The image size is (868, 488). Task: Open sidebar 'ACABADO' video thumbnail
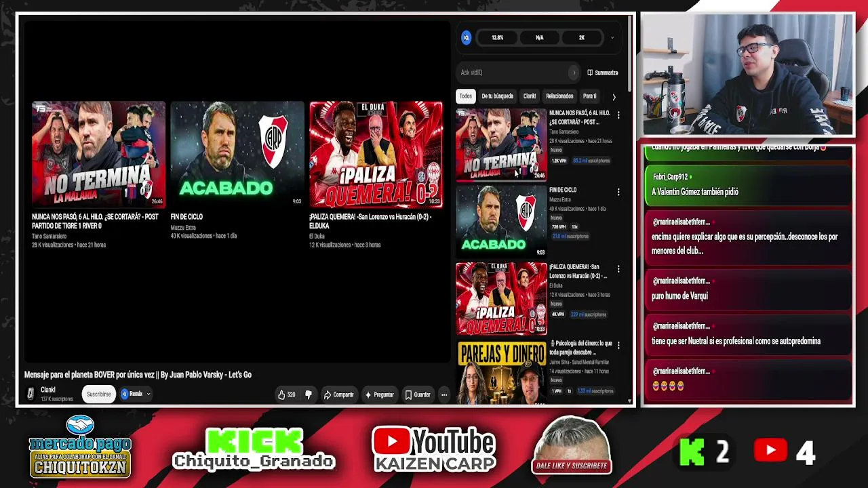501,221
